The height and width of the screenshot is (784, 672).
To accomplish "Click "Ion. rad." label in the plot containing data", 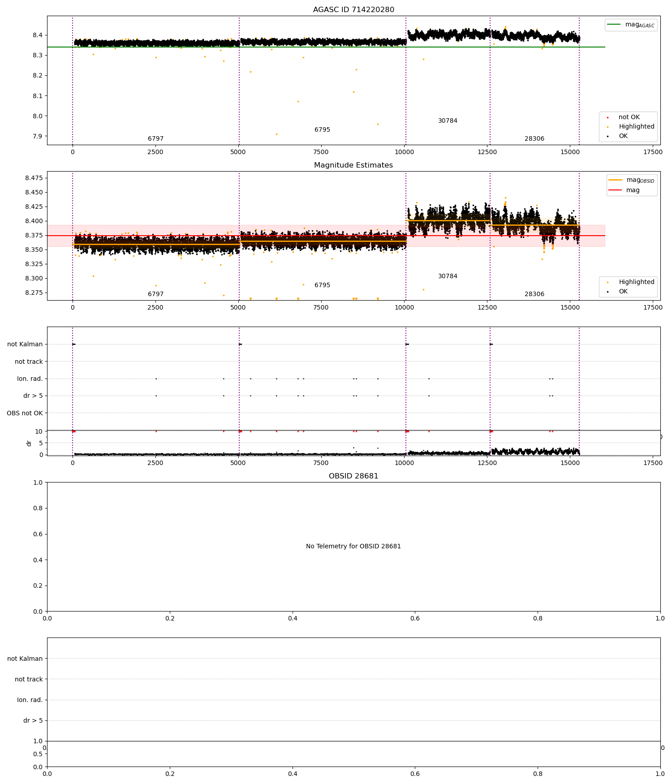I will point(30,379).
